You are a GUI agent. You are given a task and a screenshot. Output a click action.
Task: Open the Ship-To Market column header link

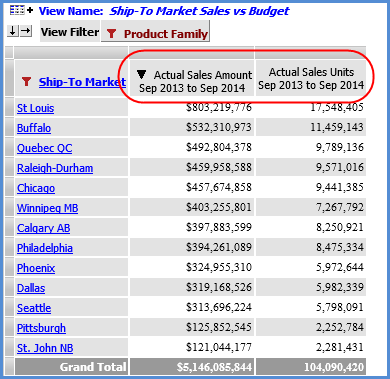pos(82,82)
